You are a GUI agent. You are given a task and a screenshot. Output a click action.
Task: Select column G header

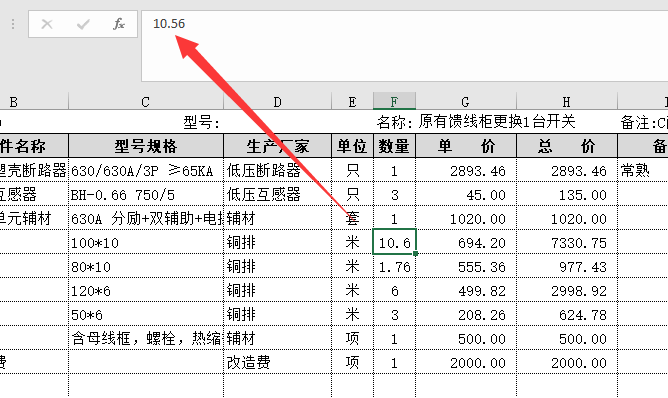[x=466, y=102]
